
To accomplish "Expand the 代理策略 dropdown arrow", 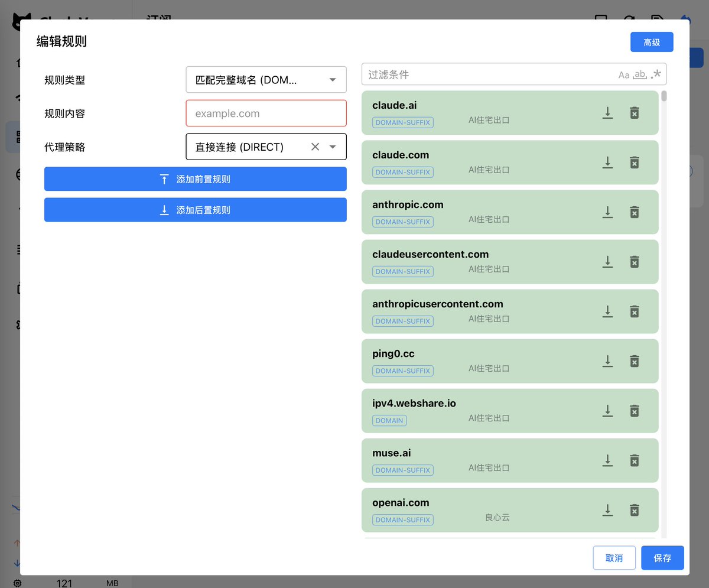I will pyautogui.click(x=333, y=147).
